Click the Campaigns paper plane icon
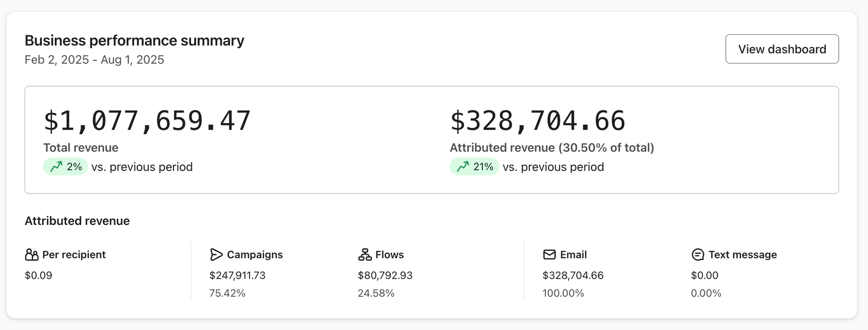This screenshot has height=330, width=868. (216, 255)
